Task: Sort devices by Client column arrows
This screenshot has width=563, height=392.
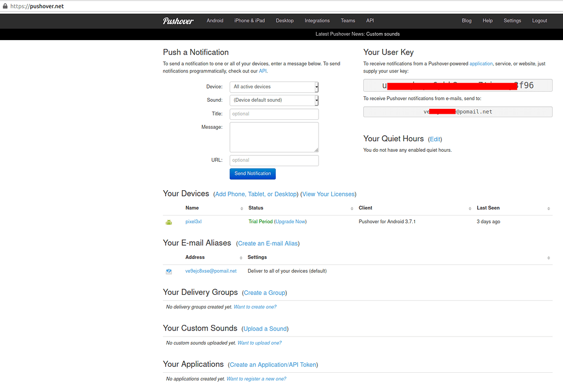Action: [470, 209]
